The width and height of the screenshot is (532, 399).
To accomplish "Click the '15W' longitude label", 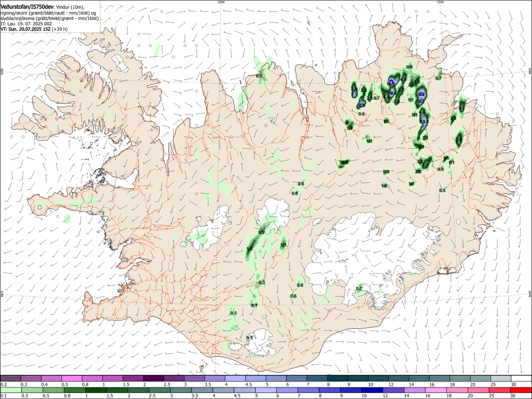I will pyautogui.click(x=440, y=2).
